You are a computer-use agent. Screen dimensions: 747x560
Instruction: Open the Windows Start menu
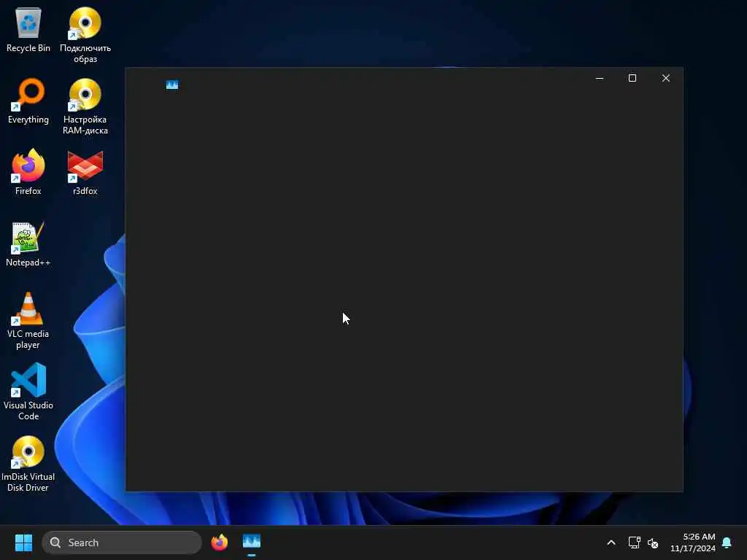(x=23, y=542)
